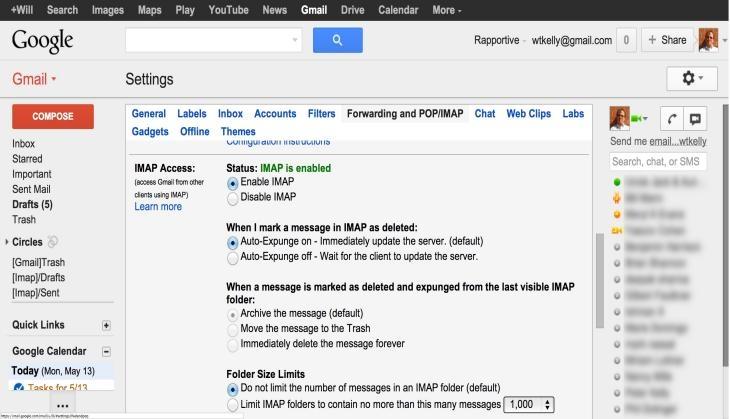Click the Search, chat, or SMS field
The image size is (730, 419).
click(x=657, y=162)
